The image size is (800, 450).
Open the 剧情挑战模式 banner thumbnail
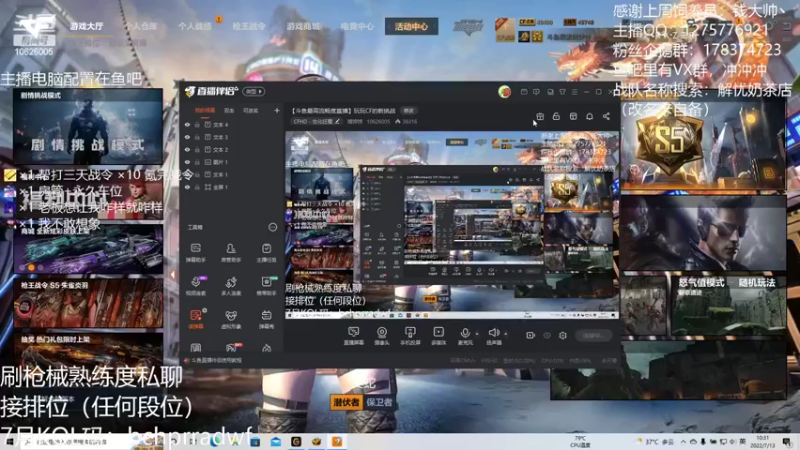click(88, 126)
